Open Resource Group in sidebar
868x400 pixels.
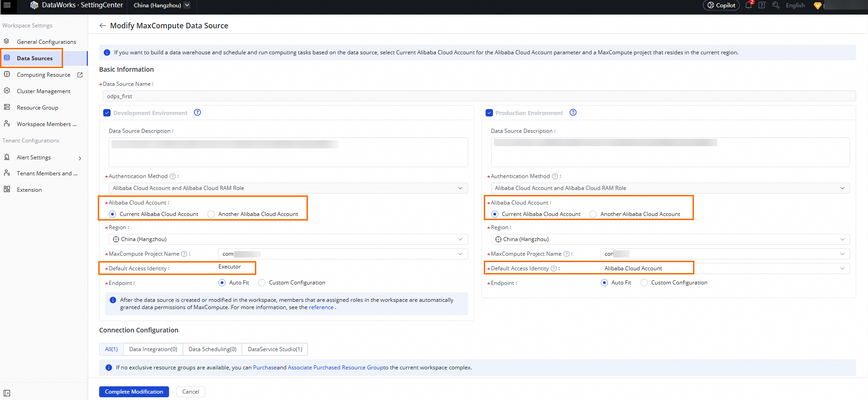37,108
